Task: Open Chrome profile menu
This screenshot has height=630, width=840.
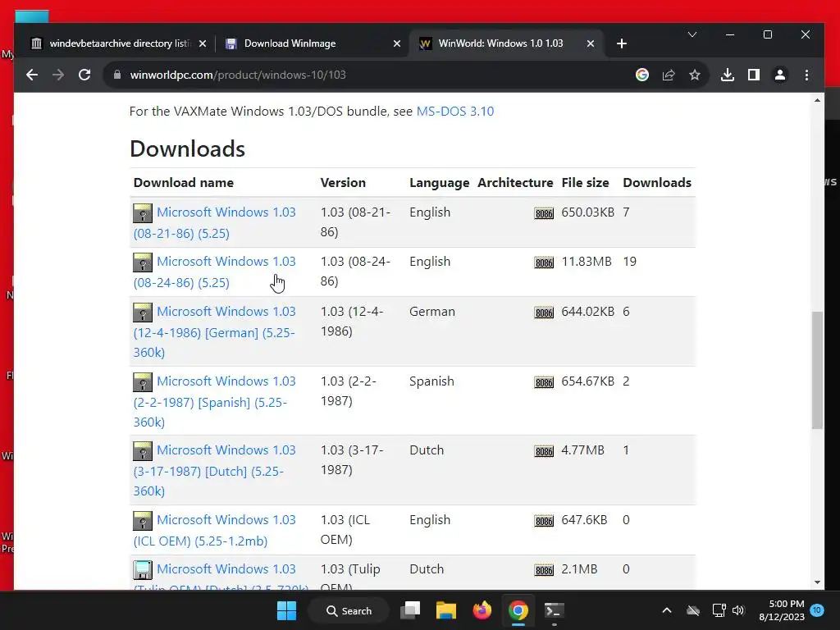Action: tap(780, 75)
